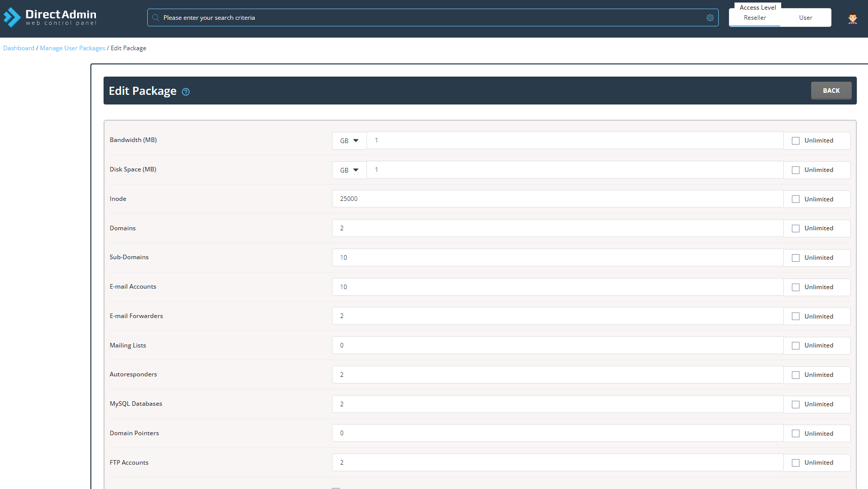Viewport: 868px width, 489px height.
Task: Open search settings gear icon
Action: (710, 18)
